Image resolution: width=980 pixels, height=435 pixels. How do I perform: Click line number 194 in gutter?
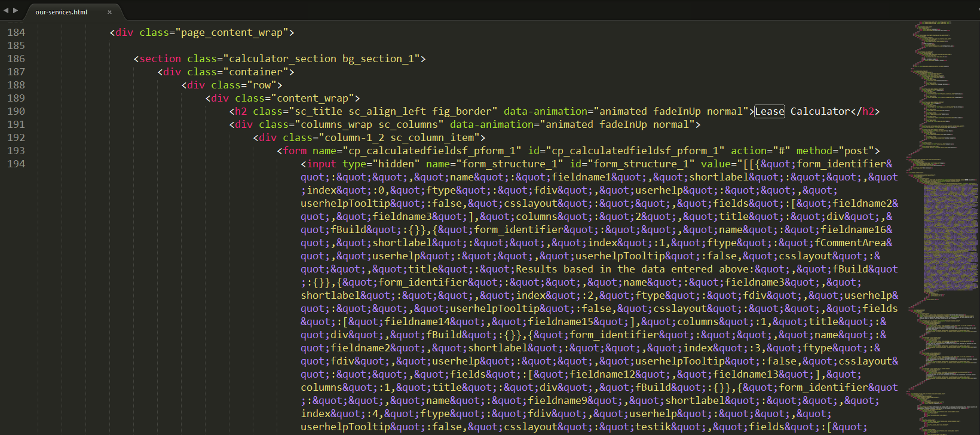tap(16, 164)
